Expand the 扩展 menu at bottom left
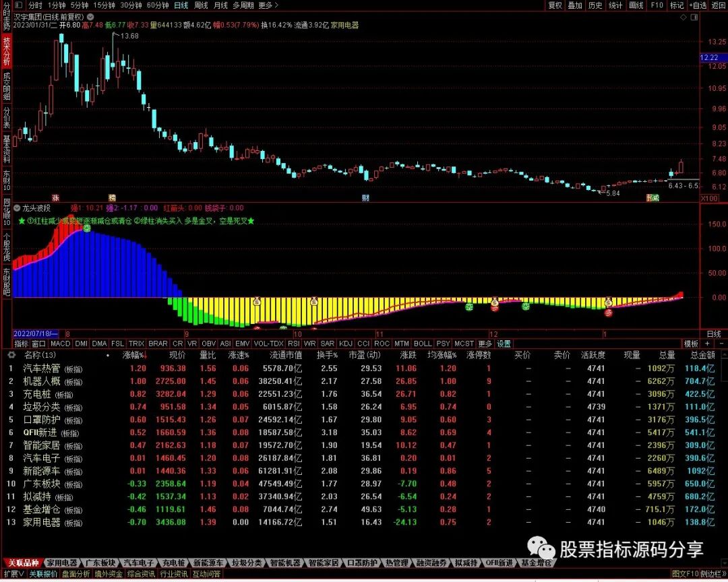 coord(14,574)
